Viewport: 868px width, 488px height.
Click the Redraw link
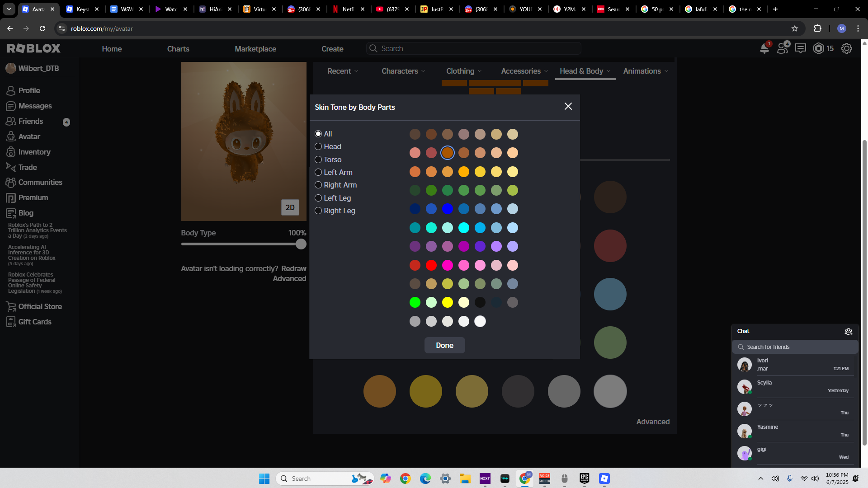tap(293, 269)
